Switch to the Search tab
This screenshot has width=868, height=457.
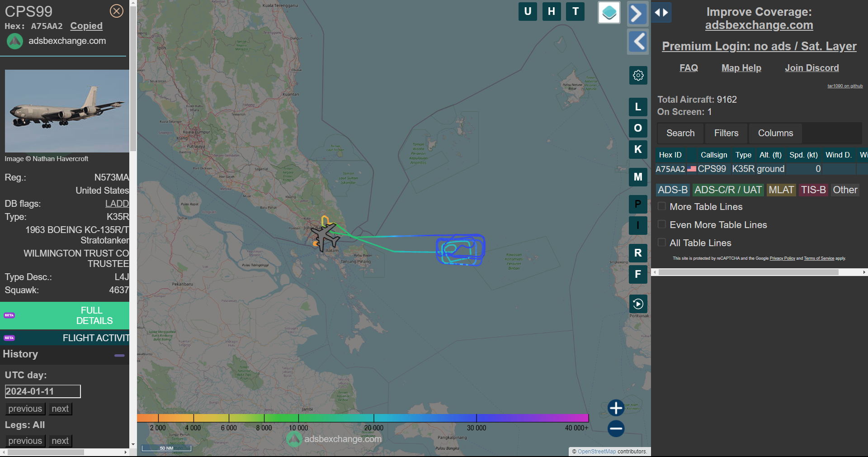680,133
